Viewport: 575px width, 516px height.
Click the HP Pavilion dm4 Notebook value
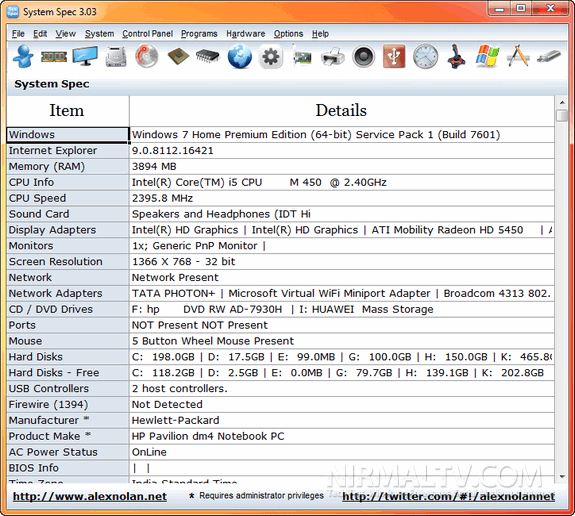pyautogui.click(x=341, y=436)
